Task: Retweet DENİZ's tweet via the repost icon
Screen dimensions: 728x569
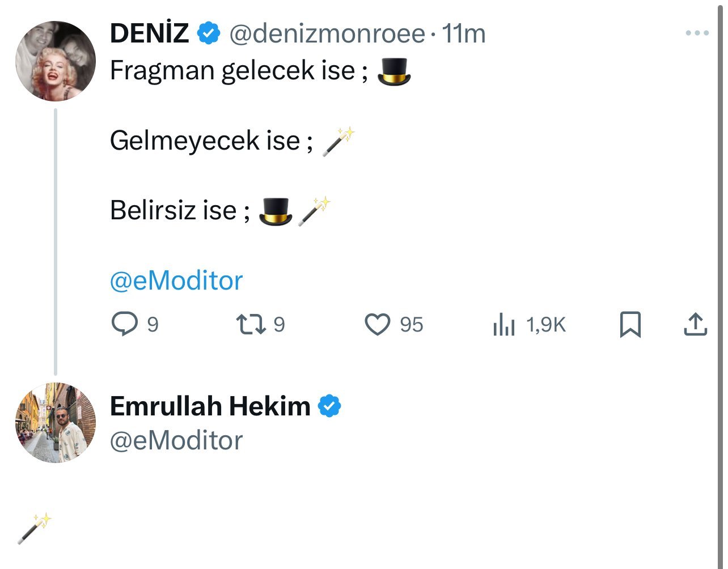Action: click(250, 325)
